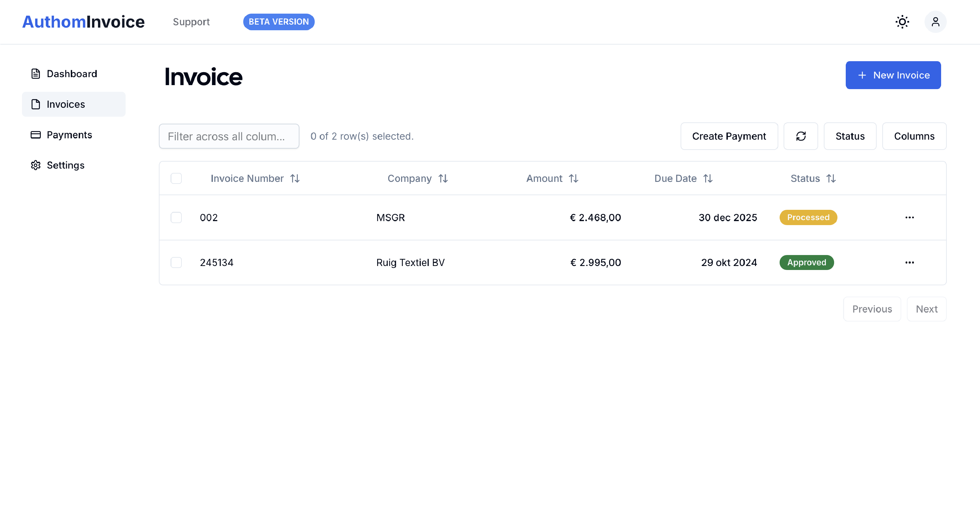Click the Invoices file icon in sidebar
This screenshot has width=980, height=531.
(x=35, y=104)
